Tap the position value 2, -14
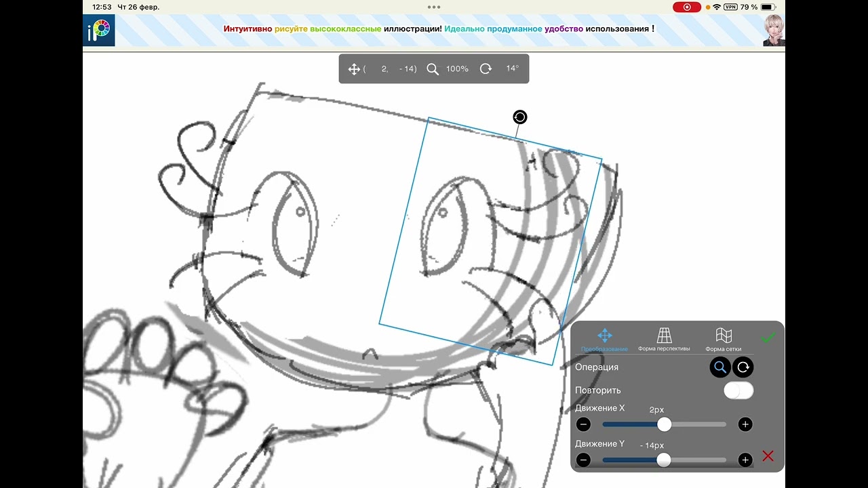 (x=390, y=69)
